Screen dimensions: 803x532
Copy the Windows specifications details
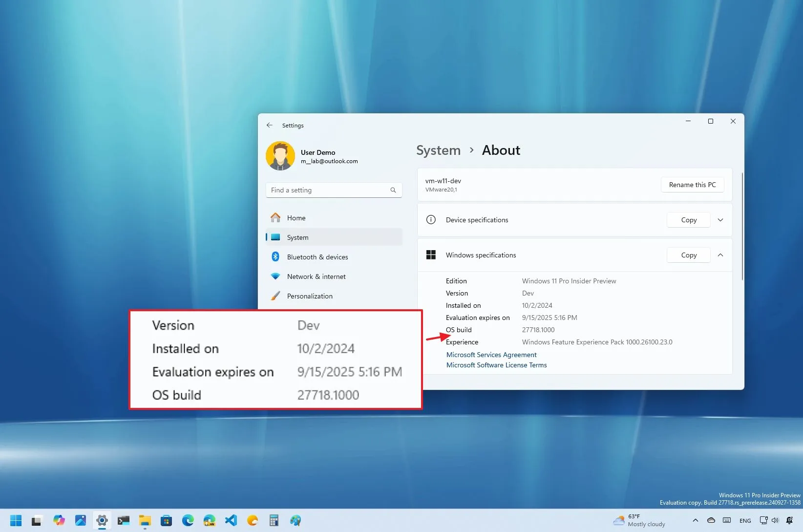pyautogui.click(x=688, y=255)
